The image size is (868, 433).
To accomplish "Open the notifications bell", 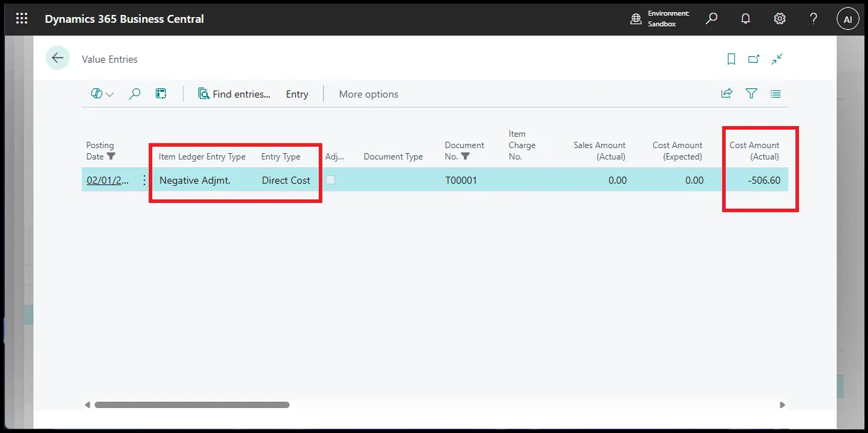I will click(x=746, y=19).
